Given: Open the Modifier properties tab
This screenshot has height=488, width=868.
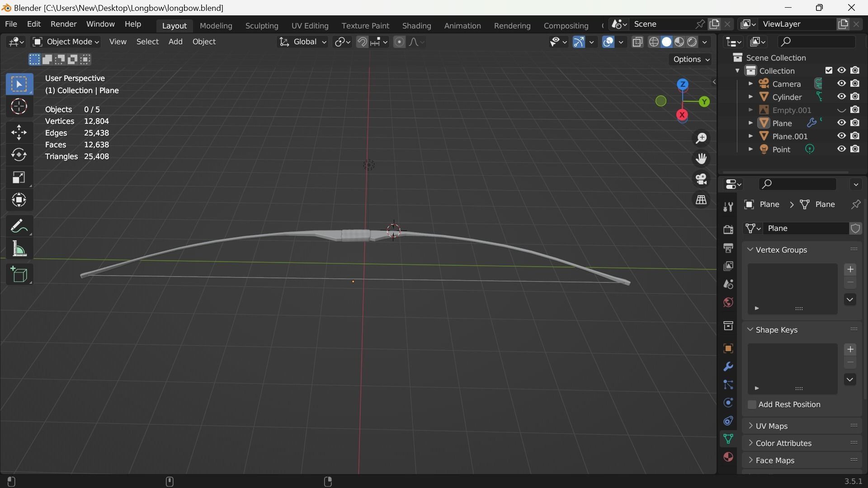Looking at the screenshot, I should click(728, 367).
